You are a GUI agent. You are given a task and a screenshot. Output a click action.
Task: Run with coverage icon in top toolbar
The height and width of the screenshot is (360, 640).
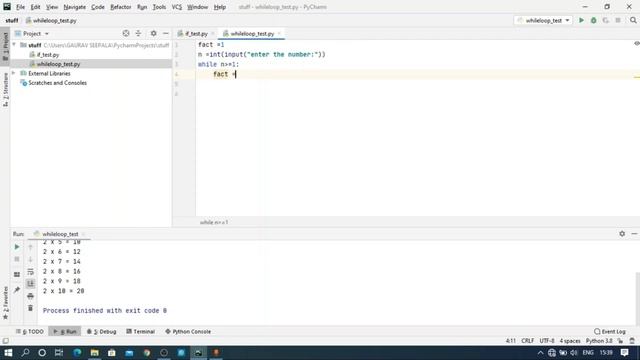point(606,20)
